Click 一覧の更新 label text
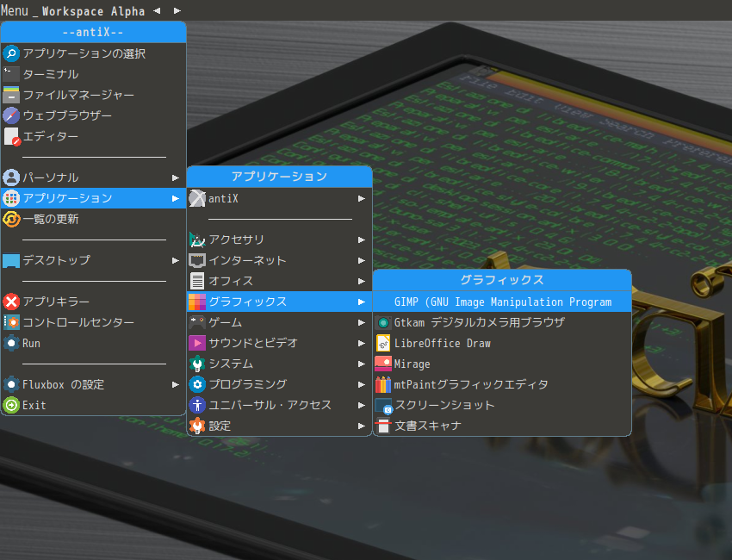Image resolution: width=732 pixels, height=560 pixels. [51, 219]
